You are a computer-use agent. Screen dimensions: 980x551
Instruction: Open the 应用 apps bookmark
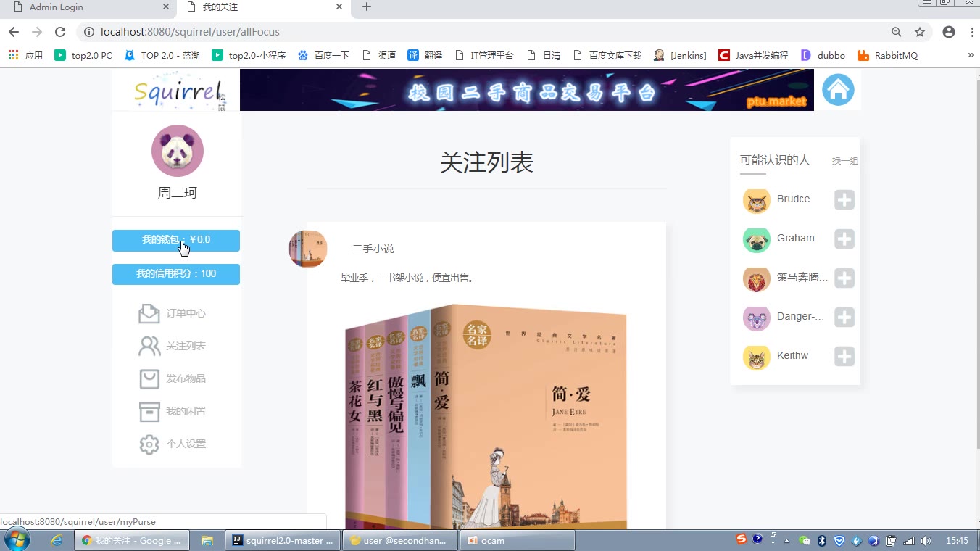[25, 55]
